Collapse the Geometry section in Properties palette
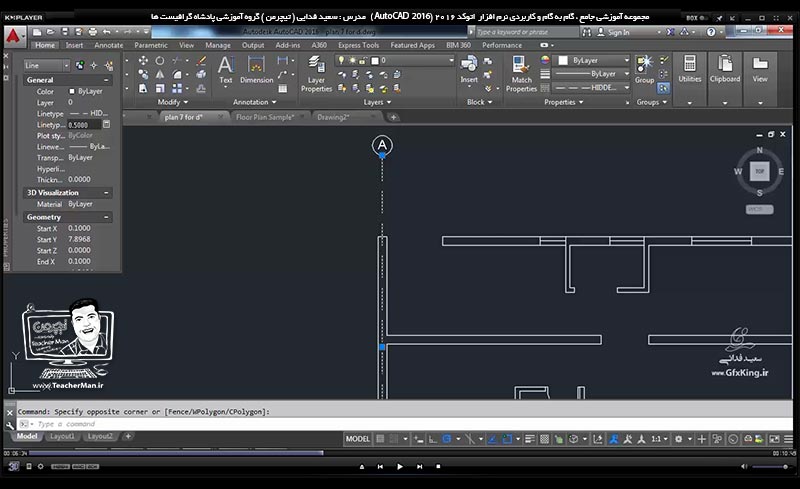Screen dimensions: 800x489 [x=106, y=217]
